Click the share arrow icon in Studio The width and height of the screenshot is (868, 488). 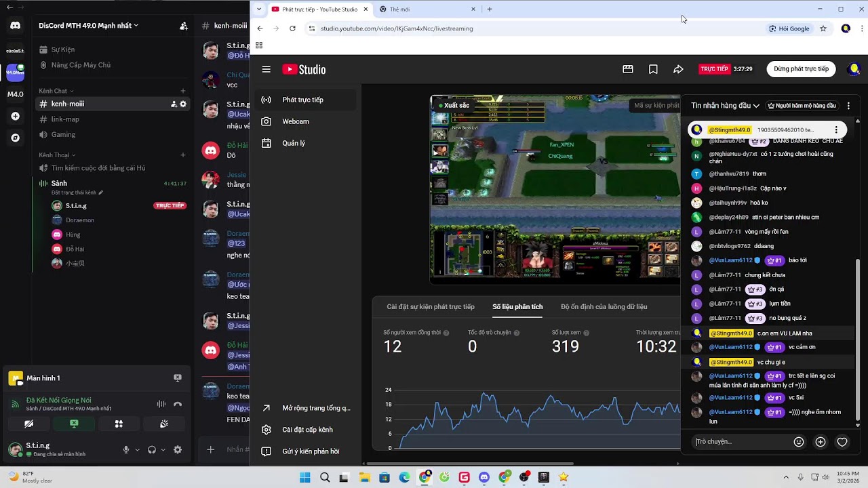coord(678,69)
